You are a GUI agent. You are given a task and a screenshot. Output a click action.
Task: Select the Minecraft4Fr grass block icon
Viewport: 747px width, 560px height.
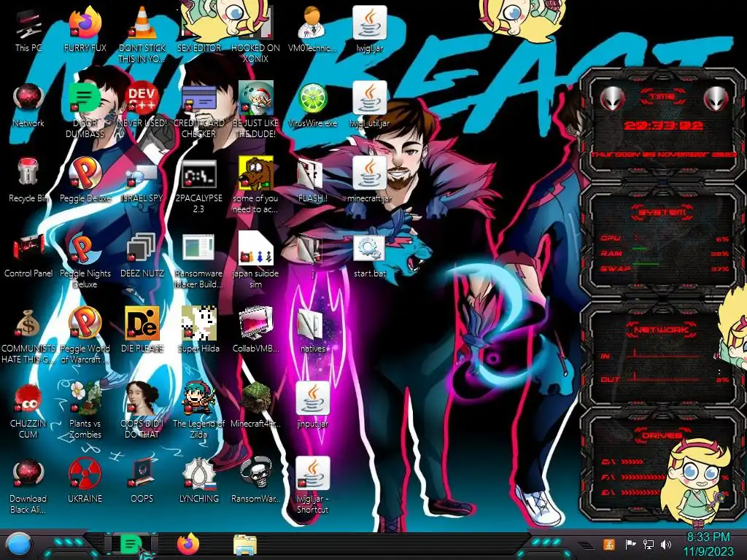255,399
